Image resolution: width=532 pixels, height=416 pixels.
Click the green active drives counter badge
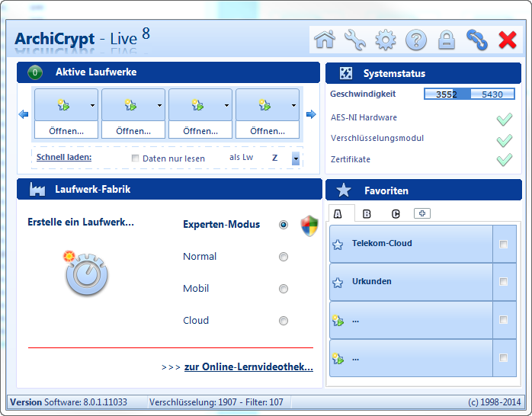(35, 72)
